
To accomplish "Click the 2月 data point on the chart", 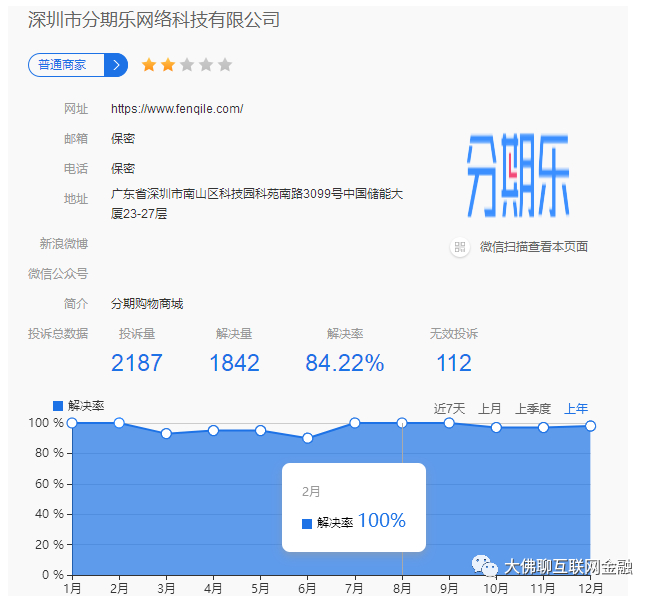I will point(119,423).
